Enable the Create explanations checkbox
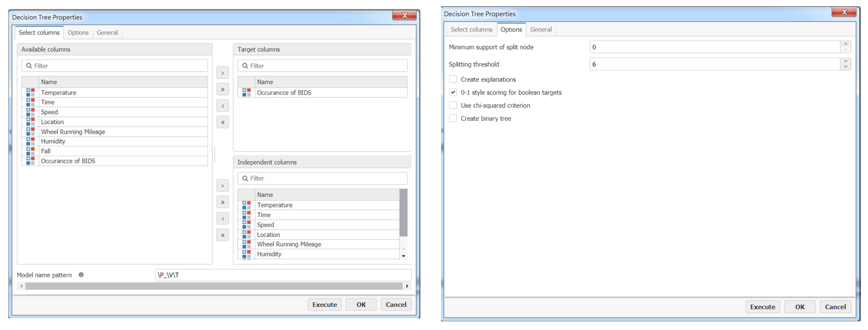Image resolution: width=868 pixels, height=330 pixels. (453, 79)
